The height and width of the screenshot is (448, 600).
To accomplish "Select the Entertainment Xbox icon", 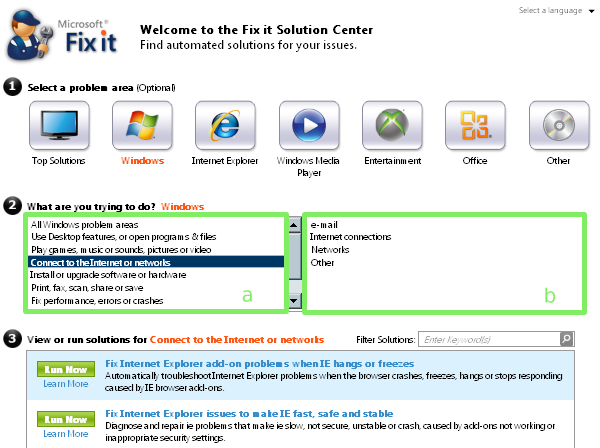I will [392, 125].
